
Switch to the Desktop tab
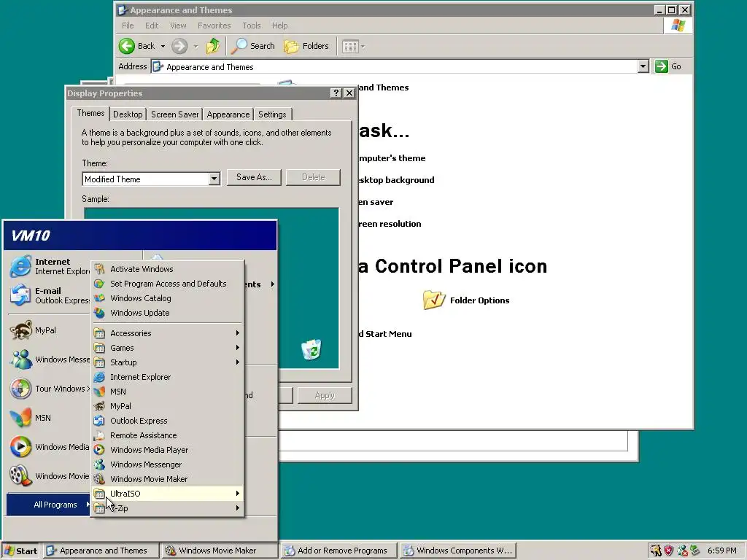point(128,114)
